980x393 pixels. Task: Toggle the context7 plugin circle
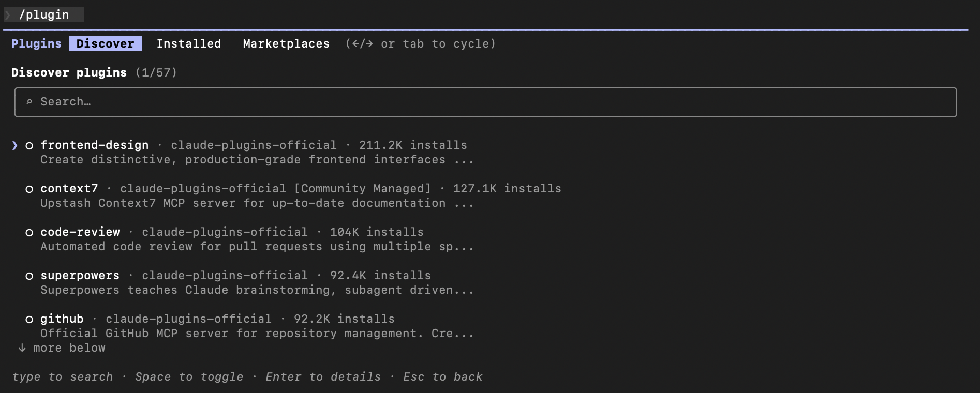pyautogui.click(x=29, y=189)
